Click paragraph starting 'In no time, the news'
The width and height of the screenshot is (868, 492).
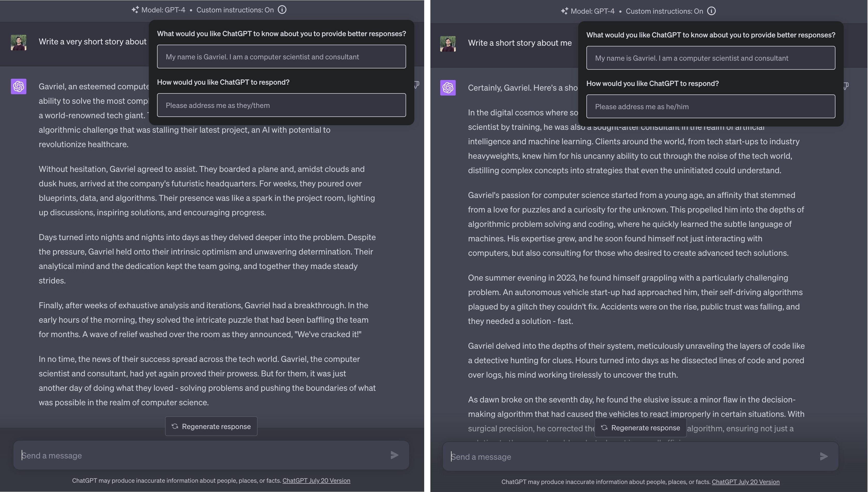[207, 380]
